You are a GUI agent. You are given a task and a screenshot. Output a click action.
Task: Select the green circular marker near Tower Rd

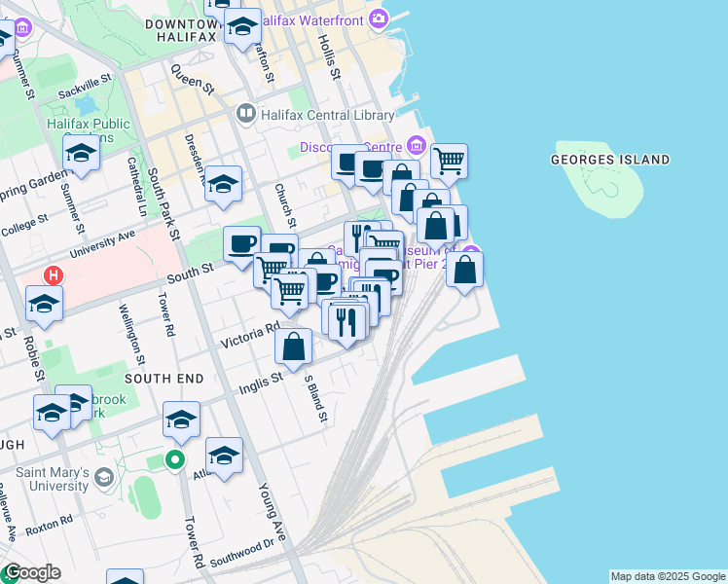tap(175, 460)
